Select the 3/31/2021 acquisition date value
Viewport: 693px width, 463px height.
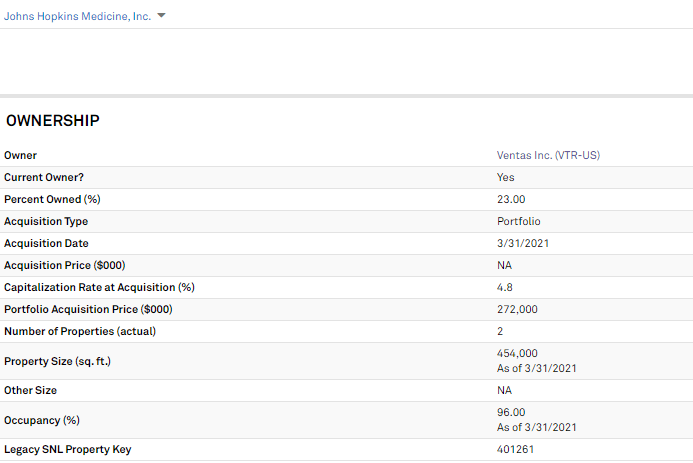[x=523, y=243]
